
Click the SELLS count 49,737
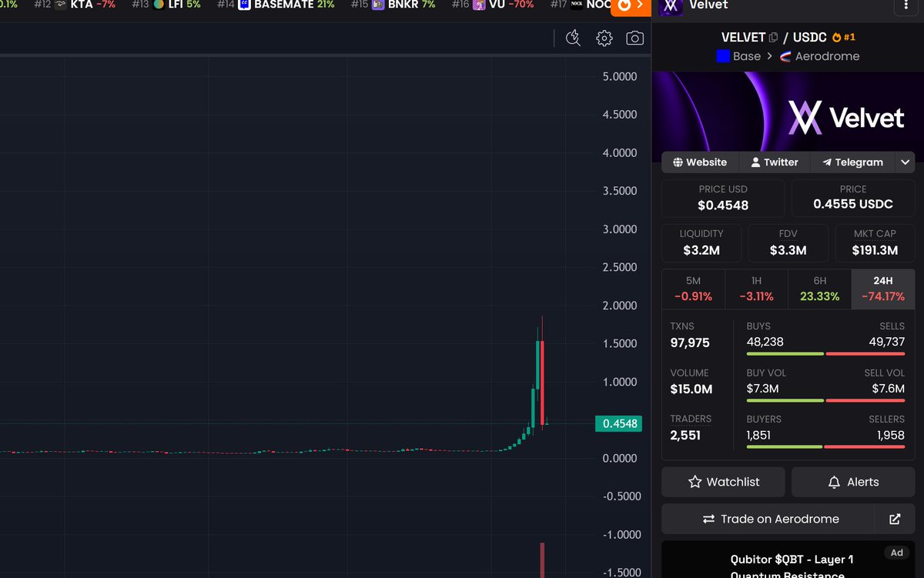coord(885,342)
